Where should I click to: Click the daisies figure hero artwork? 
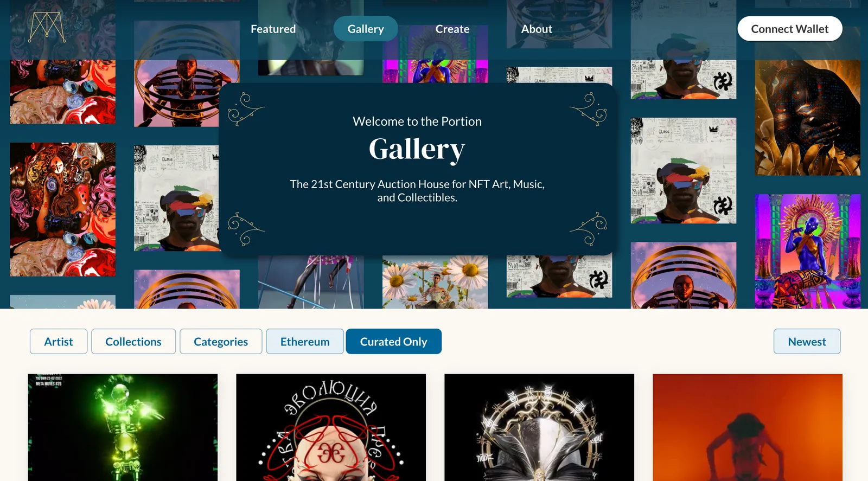pos(435,283)
